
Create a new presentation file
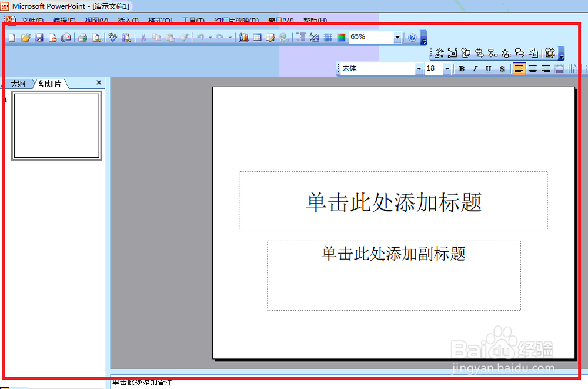12,37
